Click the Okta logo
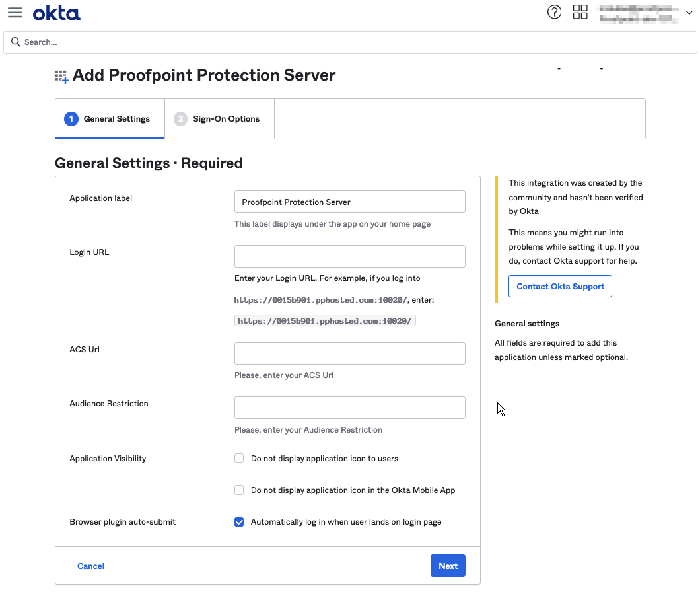Viewport: 700px width, 594px height. click(56, 13)
